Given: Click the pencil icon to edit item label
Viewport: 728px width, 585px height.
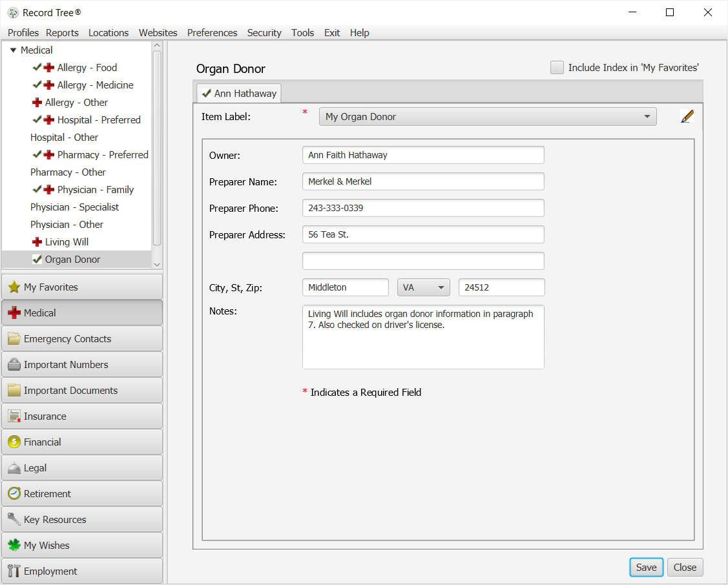Looking at the screenshot, I should pyautogui.click(x=687, y=116).
